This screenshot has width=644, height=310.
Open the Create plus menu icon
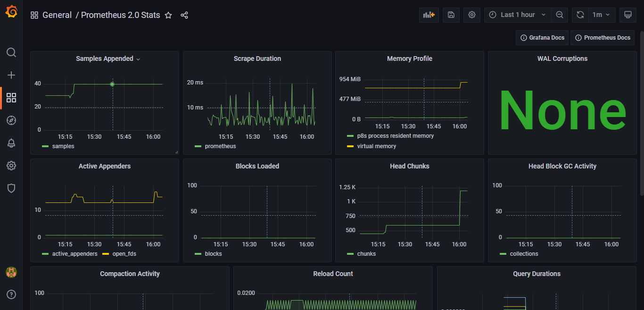11,75
